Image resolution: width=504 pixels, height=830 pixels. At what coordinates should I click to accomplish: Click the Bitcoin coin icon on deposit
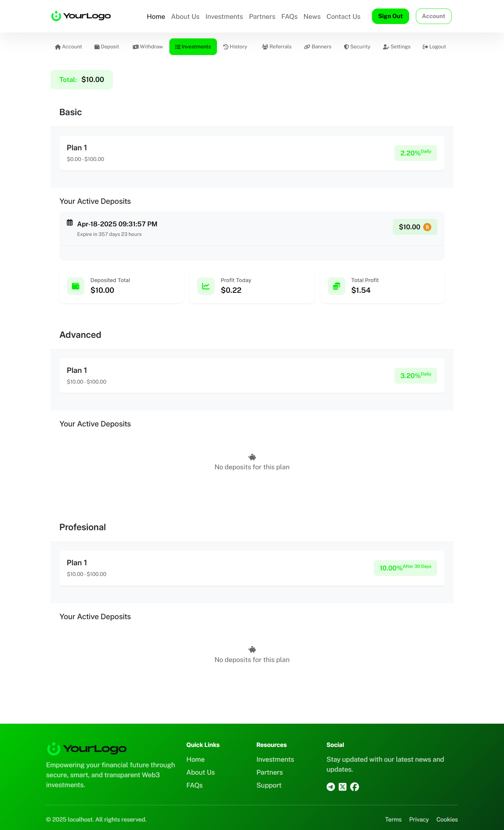click(x=427, y=227)
